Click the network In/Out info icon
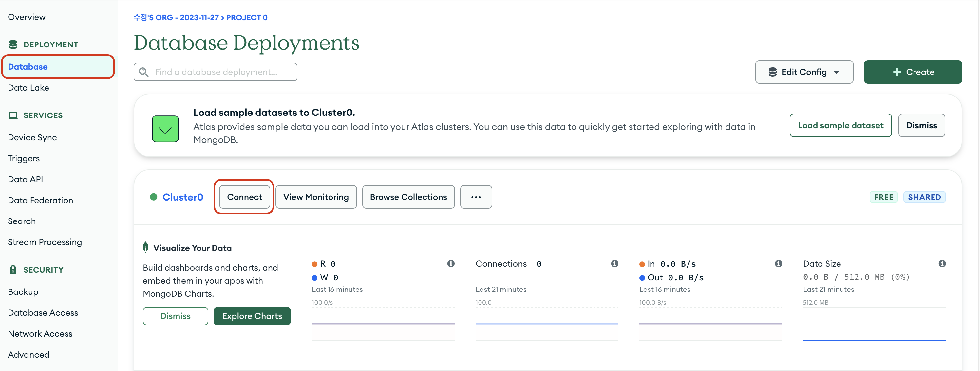Image resolution: width=980 pixels, height=371 pixels. click(x=778, y=263)
